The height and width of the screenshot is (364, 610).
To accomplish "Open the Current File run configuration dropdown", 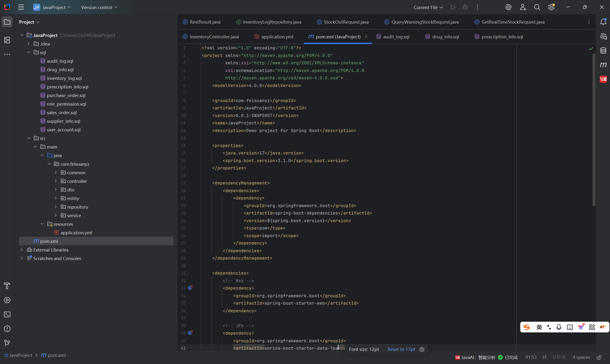I will [x=428, y=7].
